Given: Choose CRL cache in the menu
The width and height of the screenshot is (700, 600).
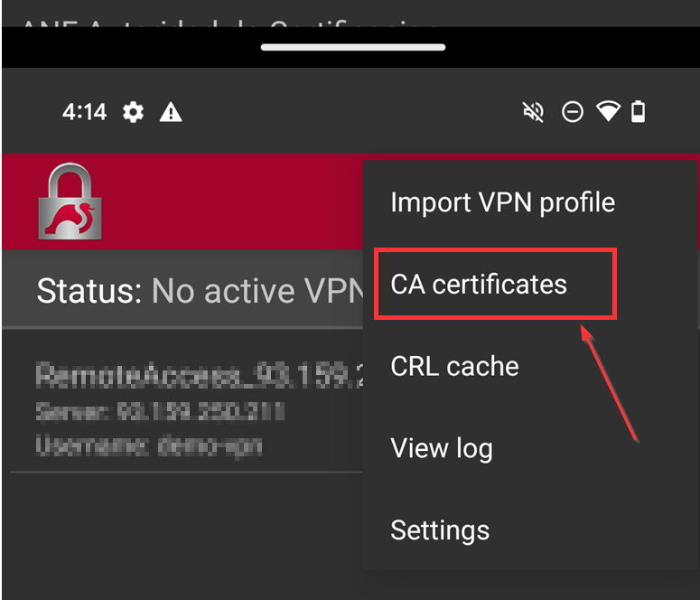Looking at the screenshot, I should (454, 366).
